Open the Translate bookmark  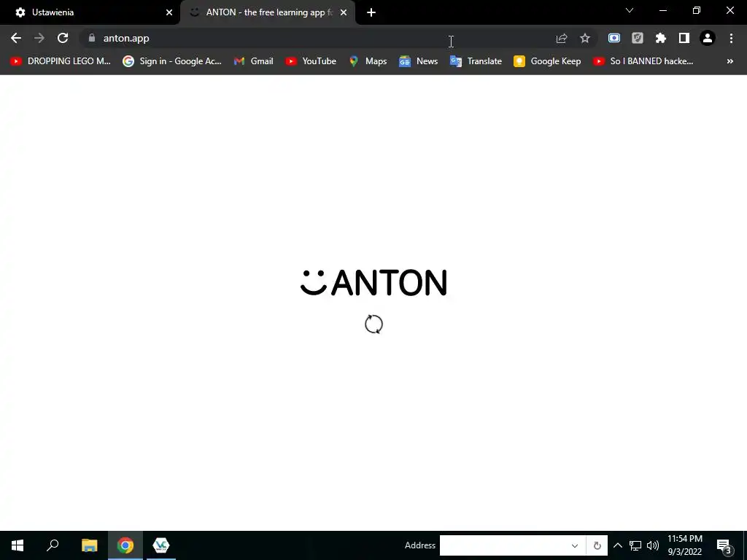tap(476, 61)
